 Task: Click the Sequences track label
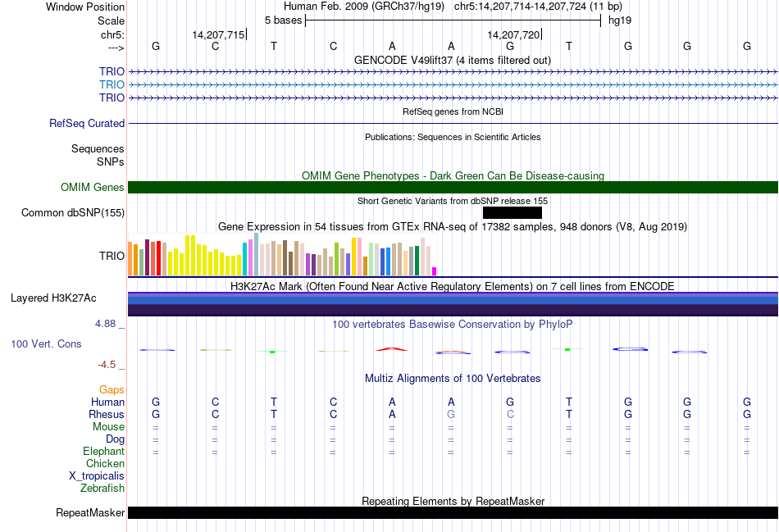tap(98, 148)
